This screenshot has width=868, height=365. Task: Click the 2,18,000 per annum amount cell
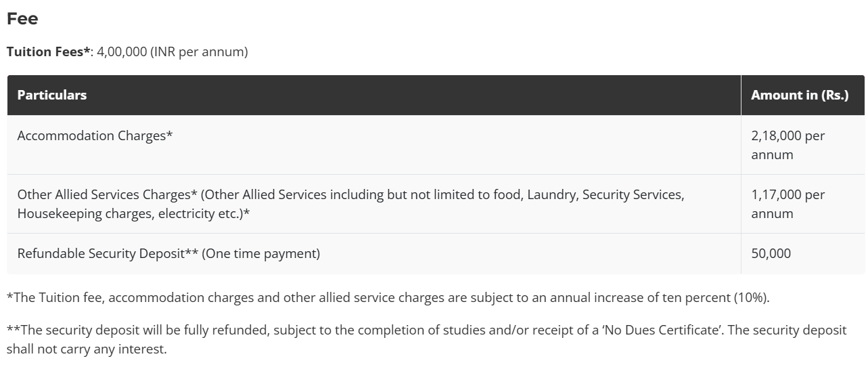click(787, 145)
